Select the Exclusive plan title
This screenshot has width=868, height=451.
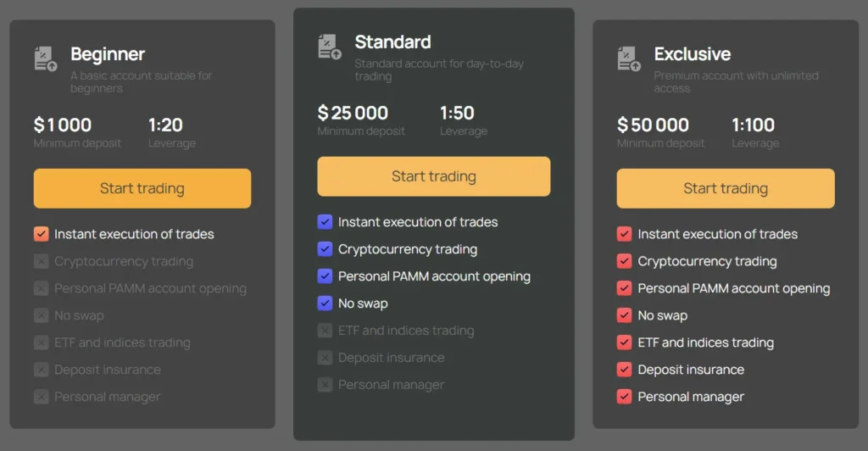coord(692,54)
